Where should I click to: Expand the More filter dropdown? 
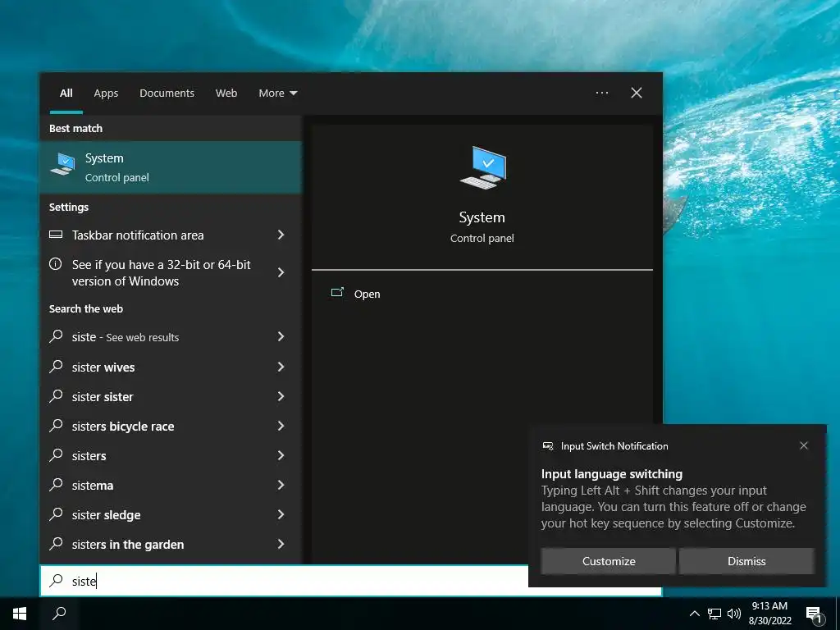[277, 94]
